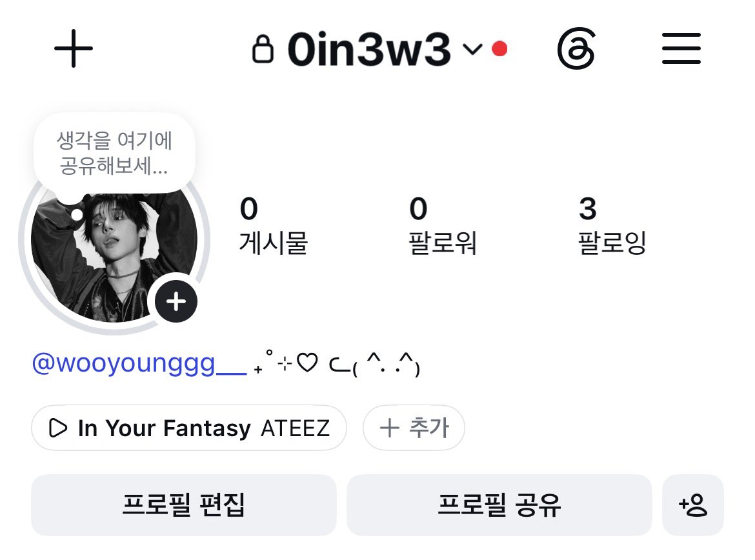Screen dimensions: 755x560
Task: Tap the + 추가 chip
Action: pos(414,428)
